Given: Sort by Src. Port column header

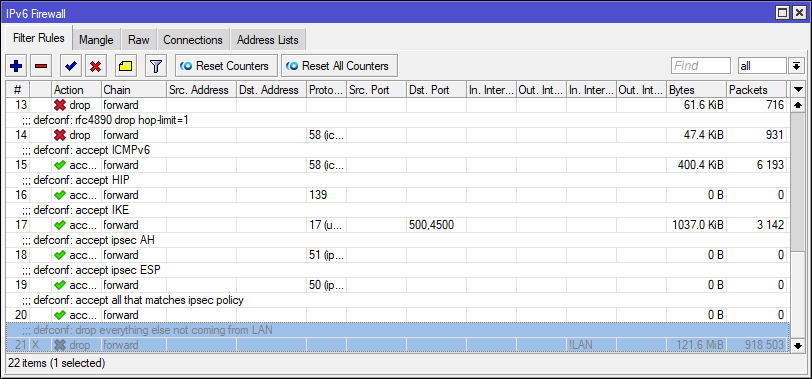Looking at the screenshot, I should [x=376, y=90].
